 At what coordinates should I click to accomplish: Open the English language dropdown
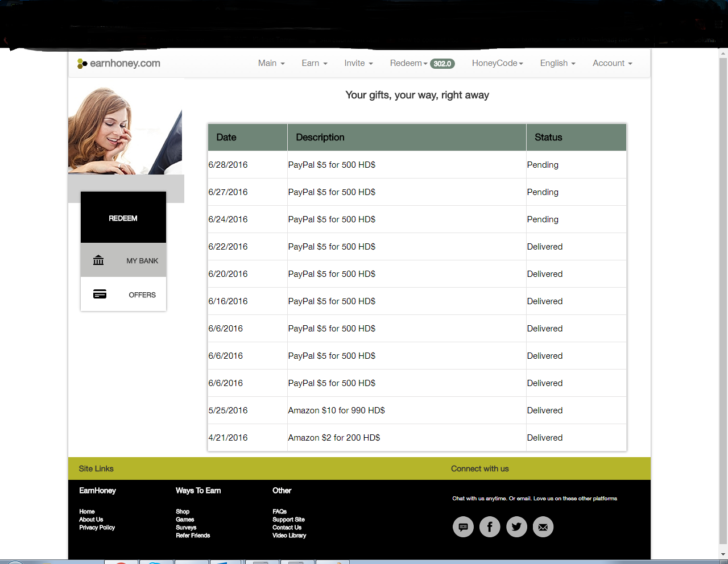pos(558,63)
